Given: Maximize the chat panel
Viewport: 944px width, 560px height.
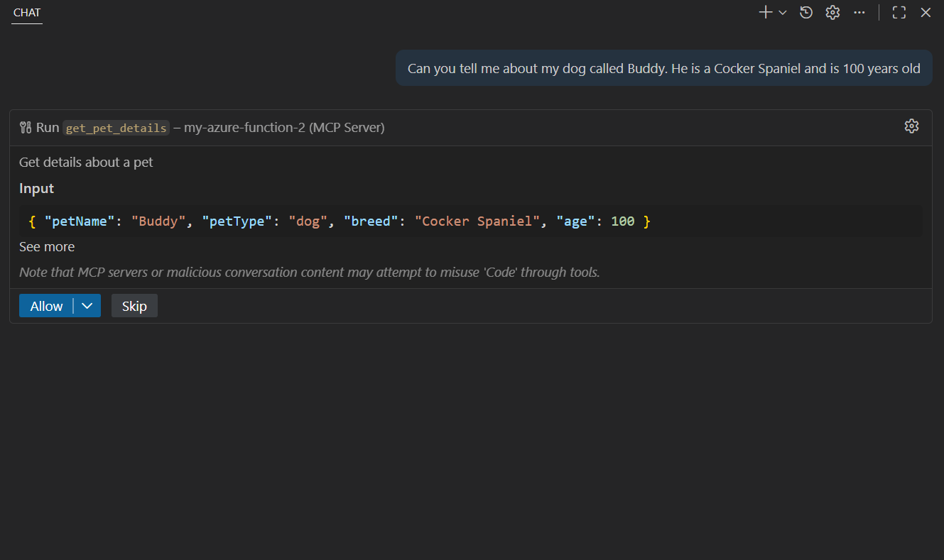Looking at the screenshot, I should [x=899, y=12].
